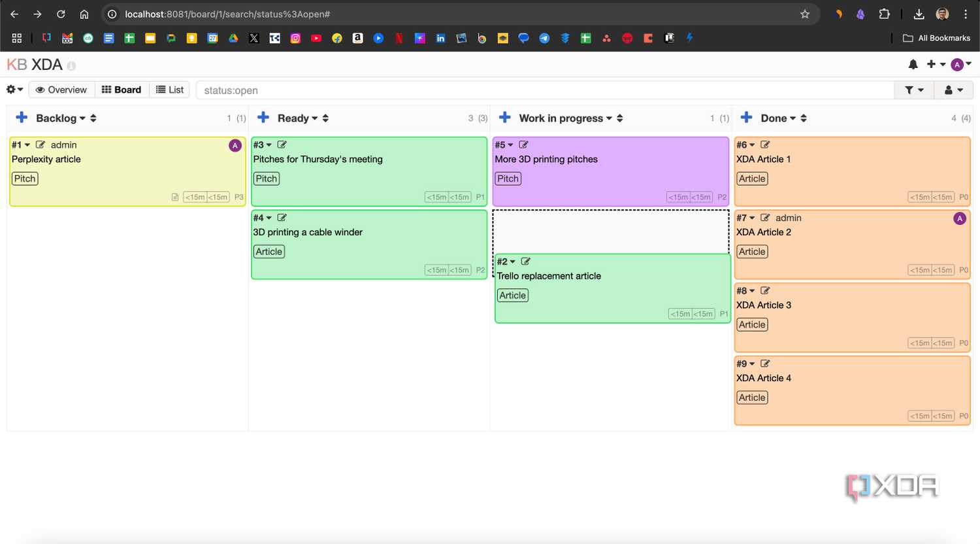The height and width of the screenshot is (544, 980).
Task: Add a new card to Done column
Action: 747,118
